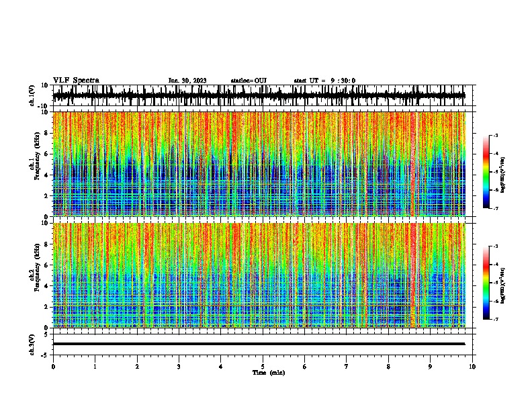Click the ch.2 "Frequency (kHz)" axis label
This screenshot has height=411, width=532.
click(37, 267)
